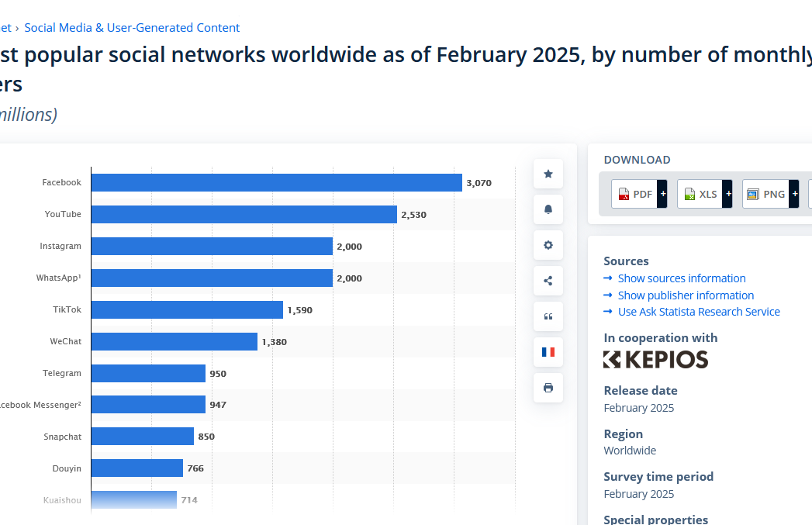
Task: Click the 1,380 value label
Action: (x=274, y=342)
